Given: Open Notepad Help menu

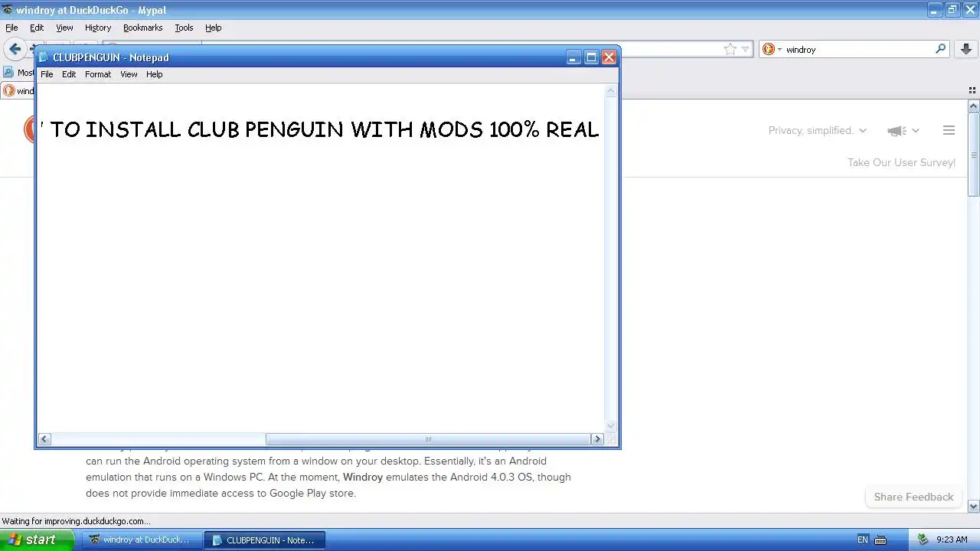Looking at the screenshot, I should (155, 74).
